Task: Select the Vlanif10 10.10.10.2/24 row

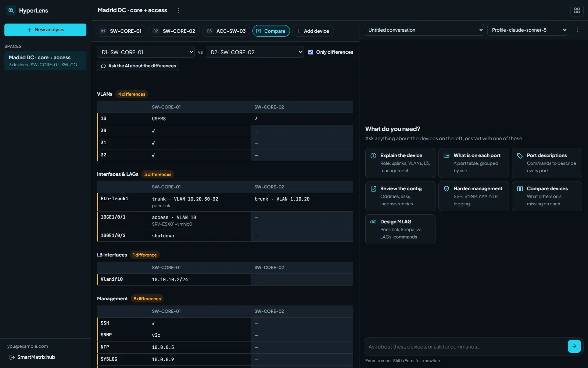Action: point(225,280)
